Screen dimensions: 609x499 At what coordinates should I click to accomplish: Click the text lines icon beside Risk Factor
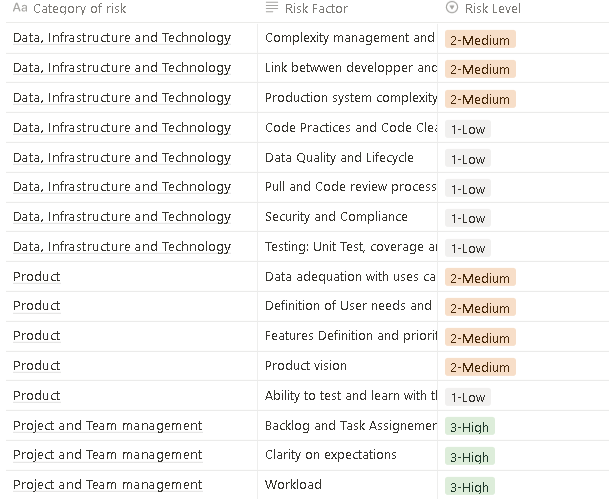pyautogui.click(x=272, y=9)
